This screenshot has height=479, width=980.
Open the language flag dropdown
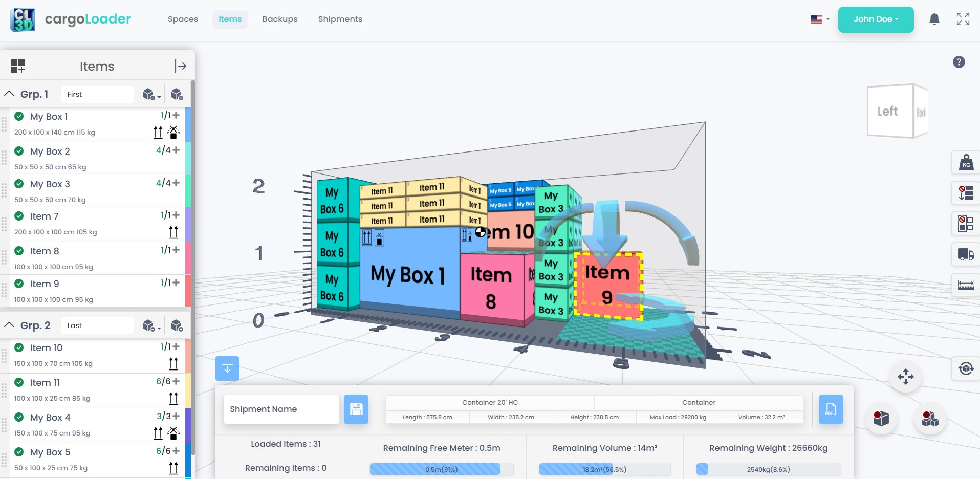tap(820, 19)
